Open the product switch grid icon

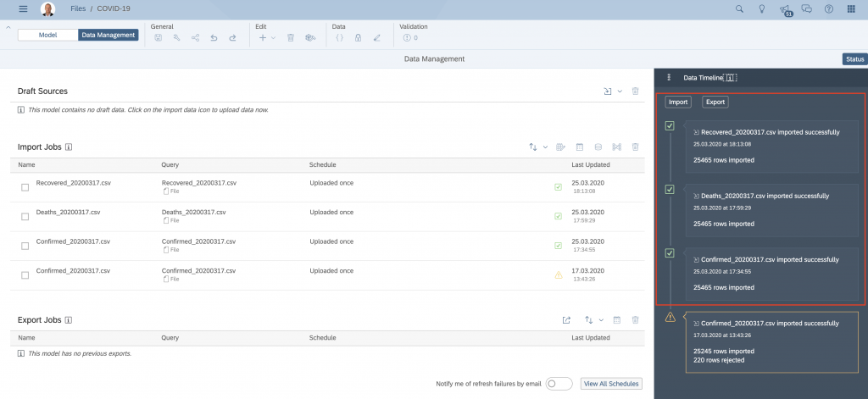(x=851, y=8)
